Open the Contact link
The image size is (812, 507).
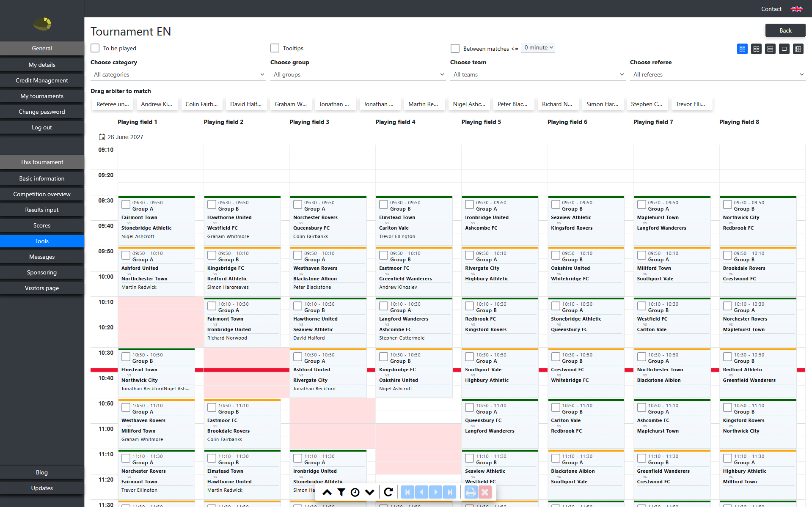coord(771,9)
